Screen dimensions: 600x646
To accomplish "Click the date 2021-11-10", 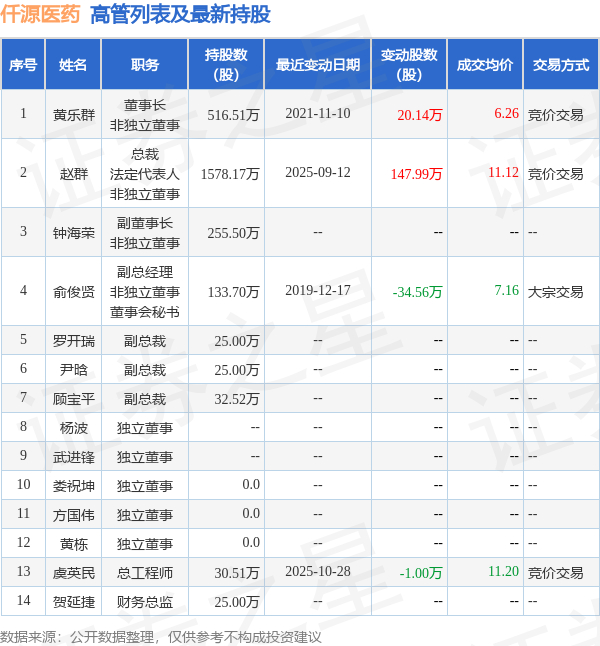I will tap(318, 113).
